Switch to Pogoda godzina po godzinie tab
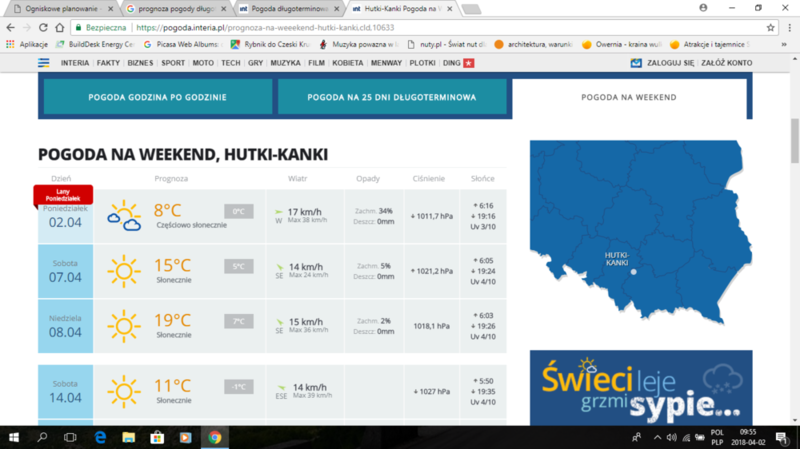This screenshot has height=449, width=800. click(x=155, y=97)
